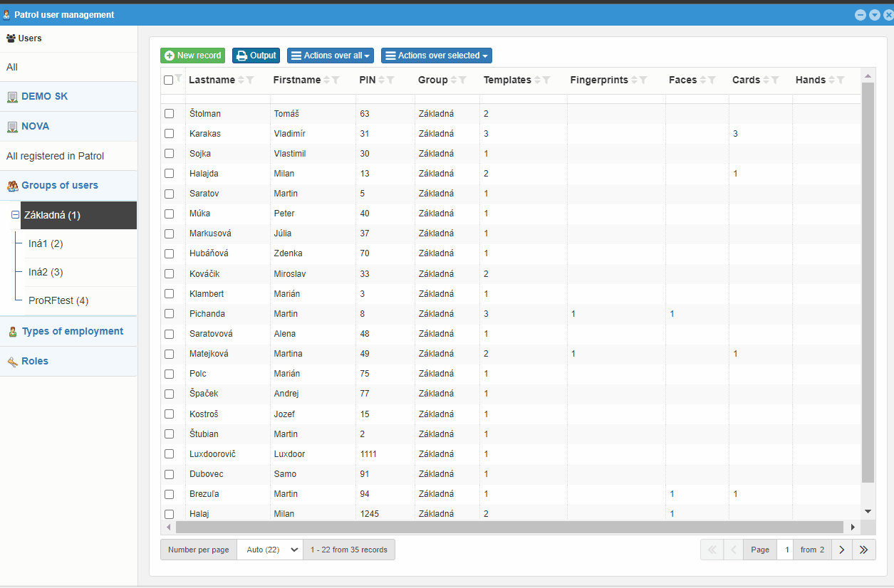Open filter for Cards column
This screenshot has height=588, width=894.
tap(775, 80)
